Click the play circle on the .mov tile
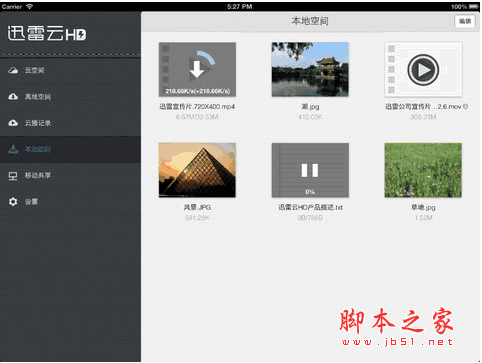Screen dimensions: 482x363 pos(423,70)
